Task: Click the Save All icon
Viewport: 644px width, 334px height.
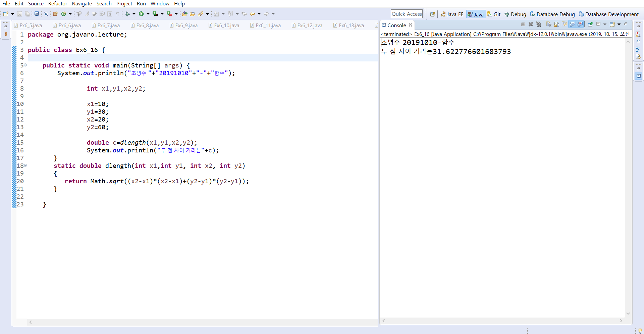Action: click(27, 14)
